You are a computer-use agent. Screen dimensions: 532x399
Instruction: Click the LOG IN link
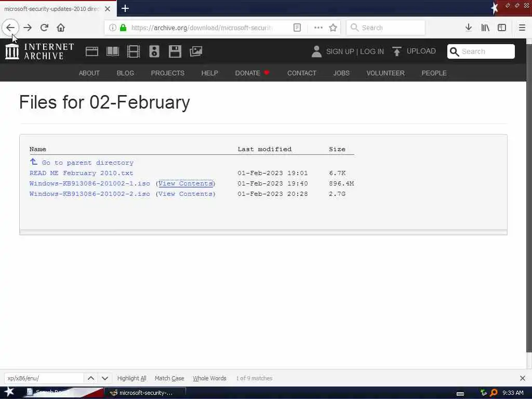pos(372,51)
